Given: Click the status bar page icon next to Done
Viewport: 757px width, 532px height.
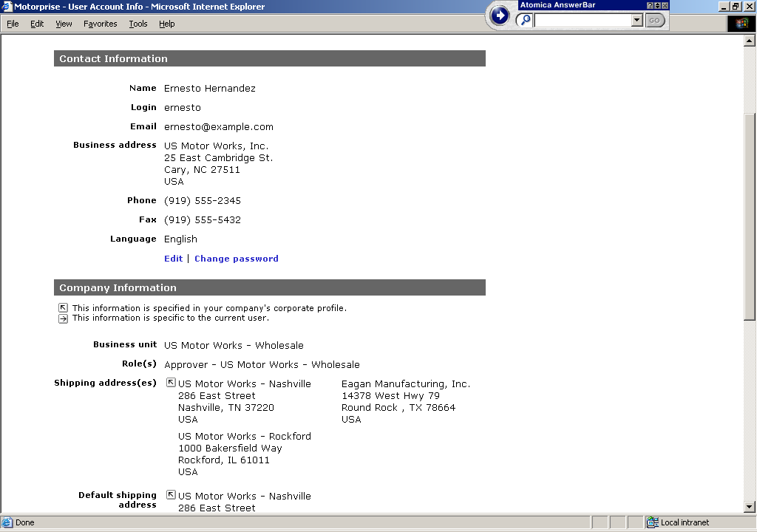Looking at the screenshot, I should pos(7,522).
